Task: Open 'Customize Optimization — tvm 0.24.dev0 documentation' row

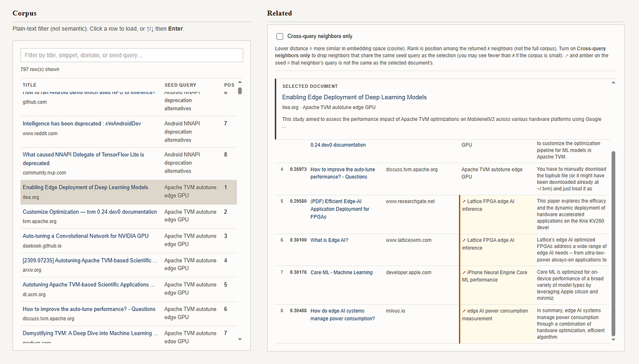Action: 129,216
